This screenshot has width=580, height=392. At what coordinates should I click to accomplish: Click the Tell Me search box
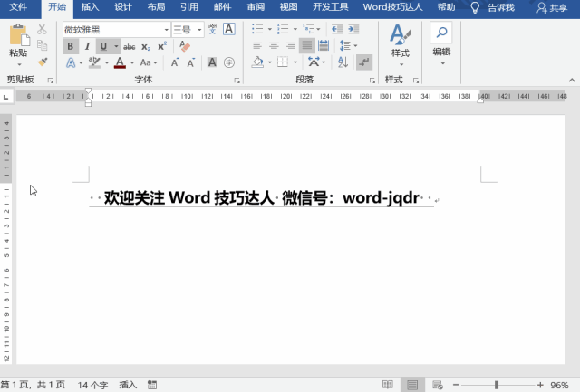pos(493,7)
